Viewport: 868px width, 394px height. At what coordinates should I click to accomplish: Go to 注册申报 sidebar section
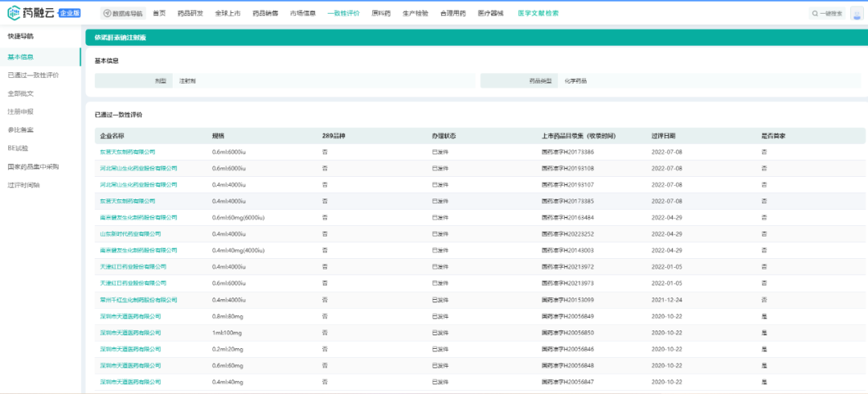[x=21, y=112]
